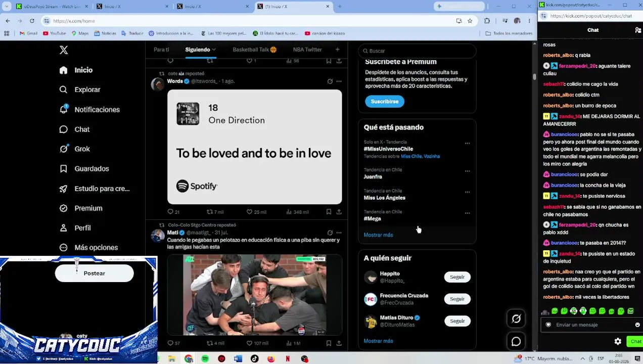Screen dimensions: 643x364
Task: Click Mostrar más under A quién seguir
Action: [x=378, y=341]
